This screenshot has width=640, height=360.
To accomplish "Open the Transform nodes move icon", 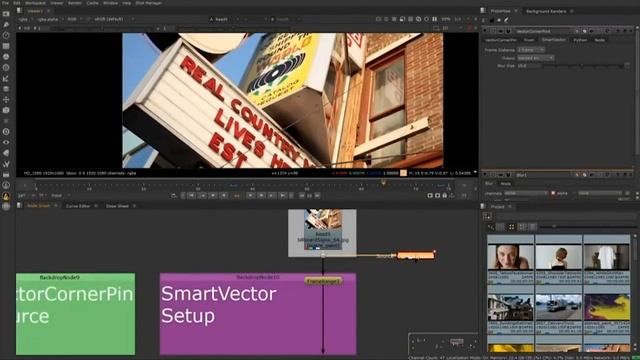I will tap(6, 99).
